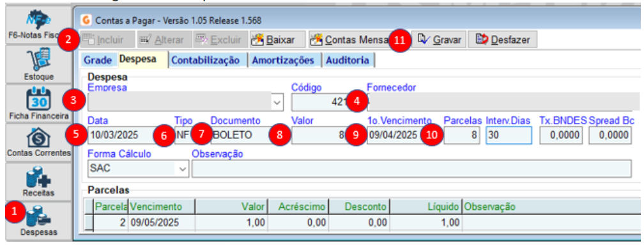
Task: Click the Acréscimo column header
Action: pyautogui.click(x=298, y=207)
